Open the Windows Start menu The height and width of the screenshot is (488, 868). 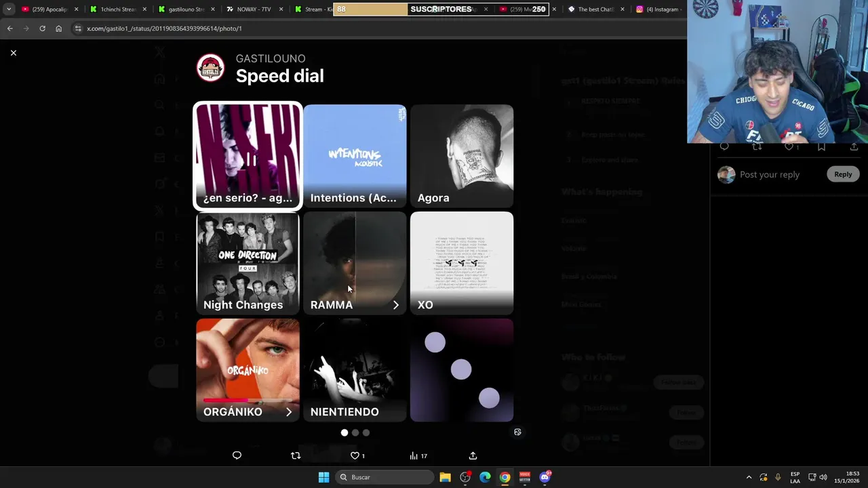click(x=323, y=477)
